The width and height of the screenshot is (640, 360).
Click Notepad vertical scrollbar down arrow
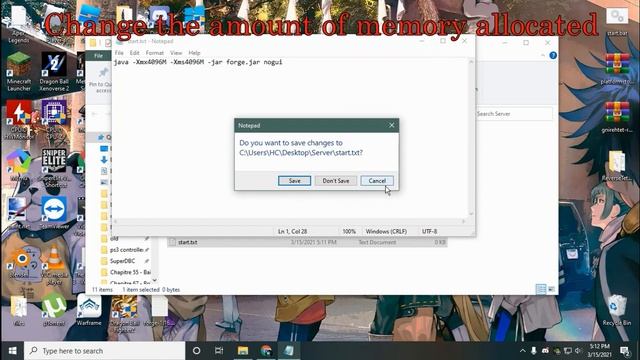pos(471,213)
